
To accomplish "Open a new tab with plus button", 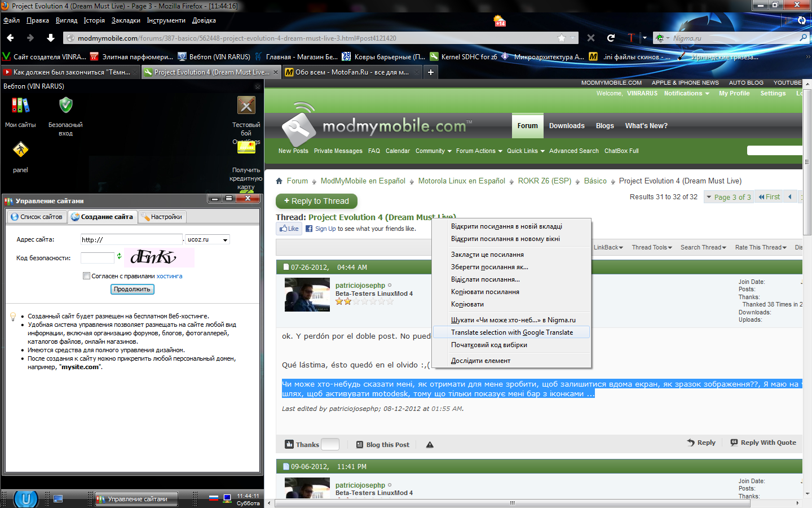I will pyautogui.click(x=431, y=72).
